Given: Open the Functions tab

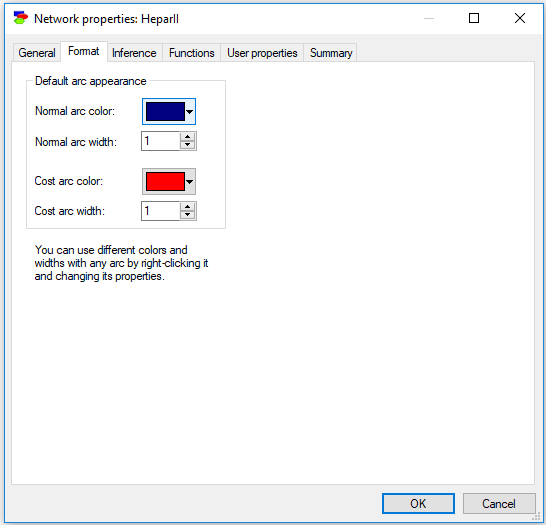Looking at the screenshot, I should [x=192, y=53].
